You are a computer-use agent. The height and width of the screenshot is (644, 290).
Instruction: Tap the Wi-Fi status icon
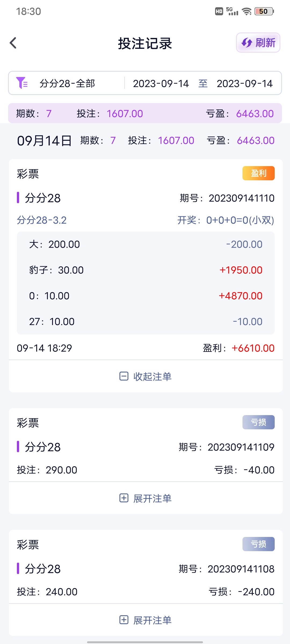pos(246,12)
